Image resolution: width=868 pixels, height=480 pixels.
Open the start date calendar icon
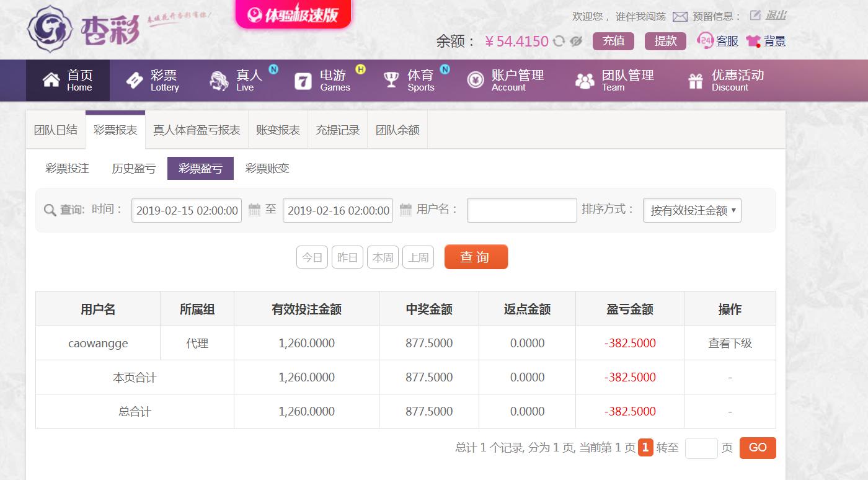point(254,210)
